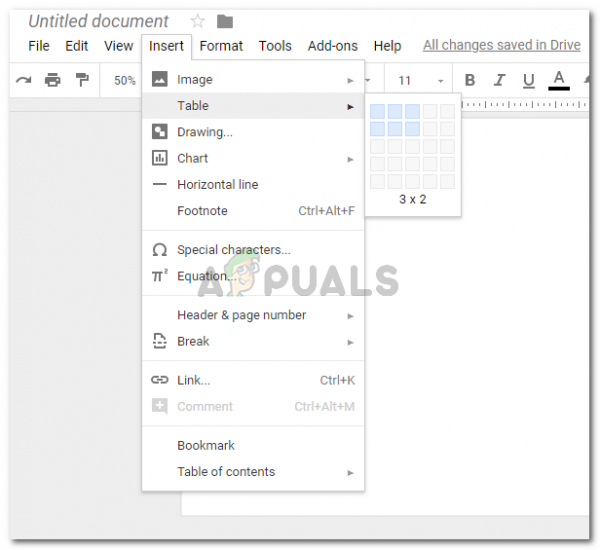600x550 pixels.
Task: Click the 'Special characters...' label
Action: click(x=234, y=250)
